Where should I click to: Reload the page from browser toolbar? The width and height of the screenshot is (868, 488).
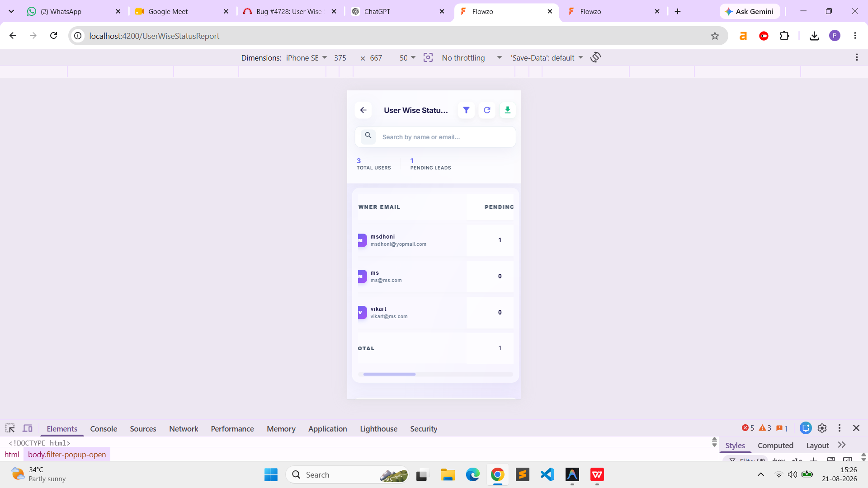click(53, 36)
